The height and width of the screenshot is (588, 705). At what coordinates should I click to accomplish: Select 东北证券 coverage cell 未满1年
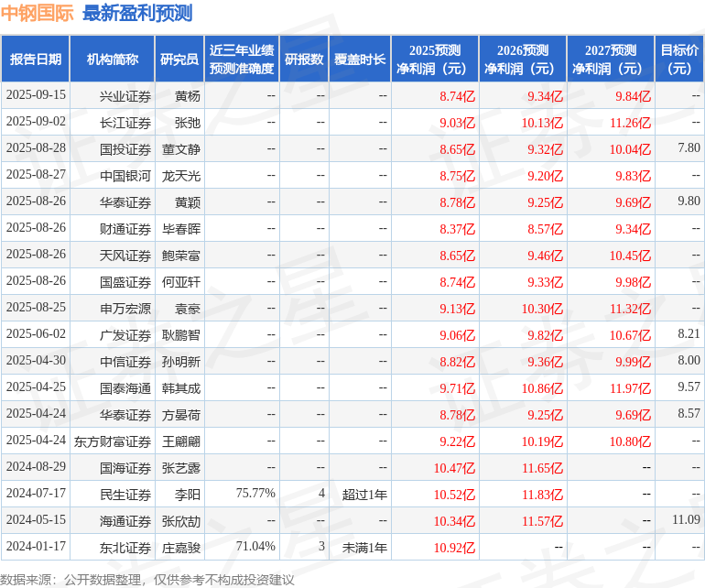[x=364, y=548]
